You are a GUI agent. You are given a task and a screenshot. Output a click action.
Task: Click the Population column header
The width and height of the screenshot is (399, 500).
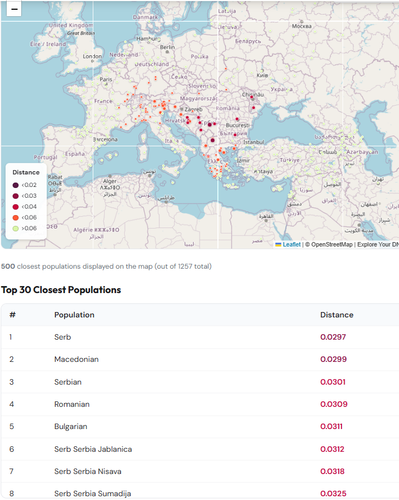click(74, 315)
